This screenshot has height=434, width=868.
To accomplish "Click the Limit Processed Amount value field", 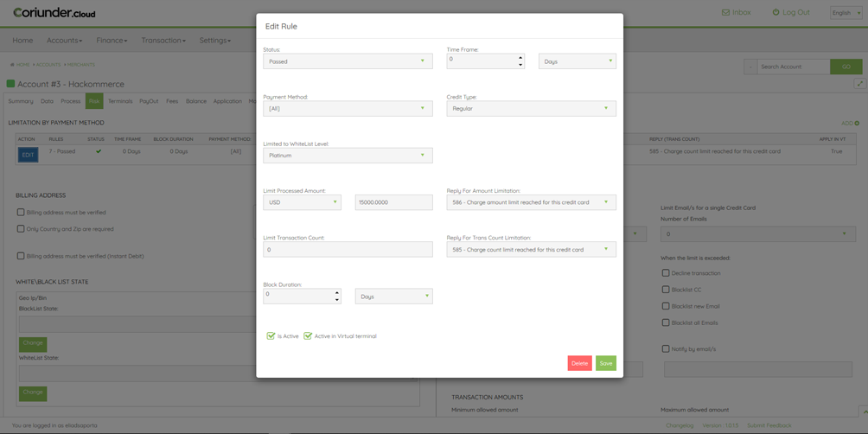I will click(x=394, y=202).
